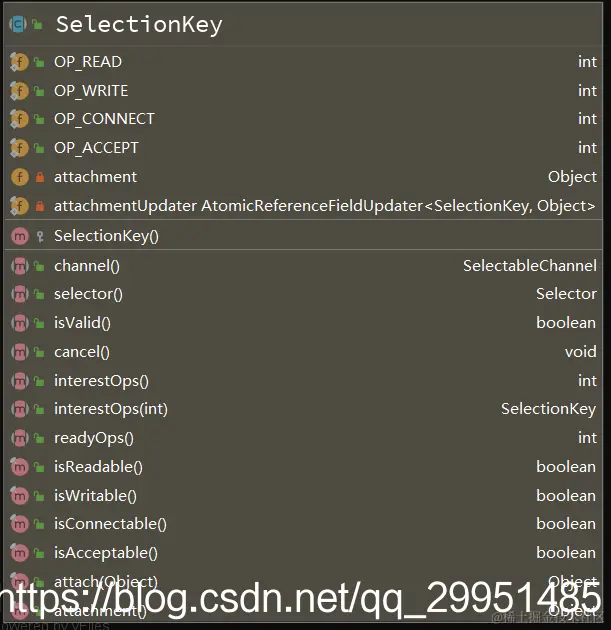Click the public visibility icon beside OP_READ

pos(39,62)
